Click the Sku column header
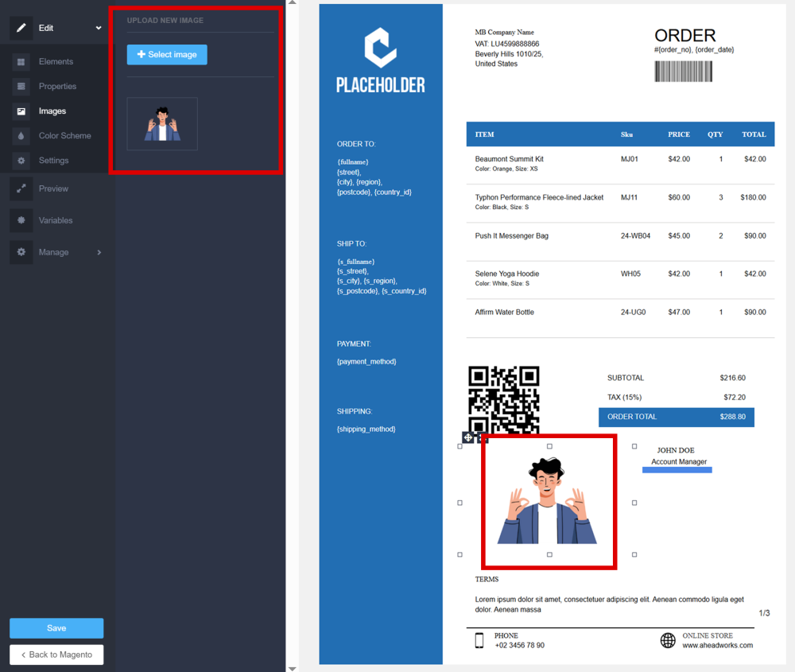The width and height of the screenshot is (795, 672). (x=626, y=134)
